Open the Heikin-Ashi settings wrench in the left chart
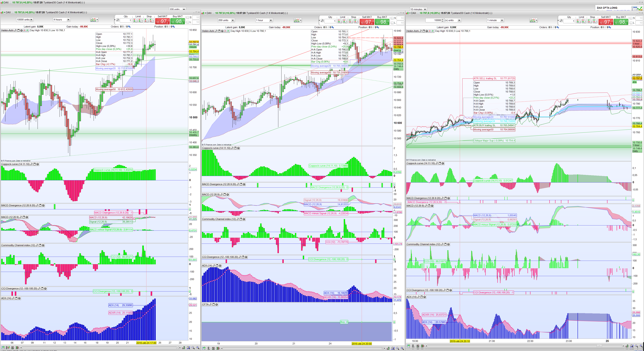The width and height of the screenshot is (644, 351). 15,31
